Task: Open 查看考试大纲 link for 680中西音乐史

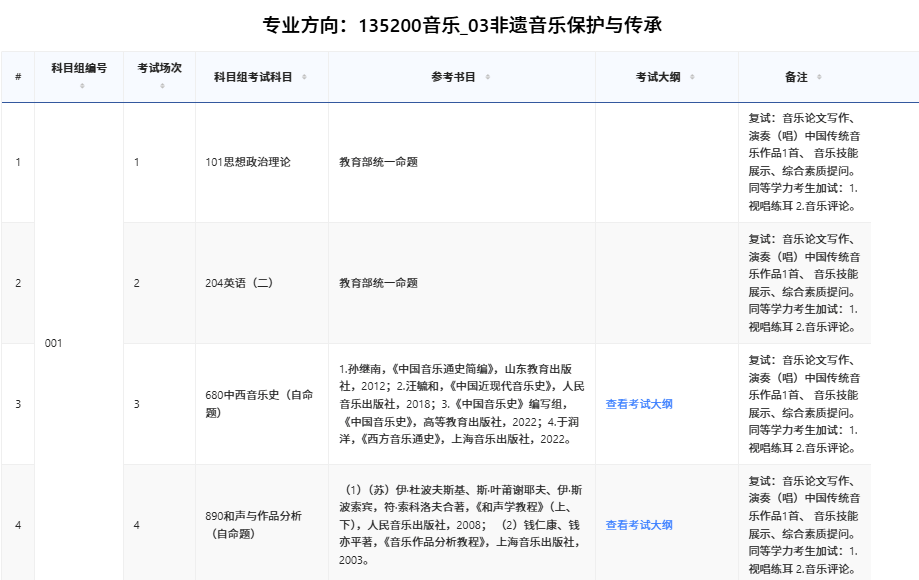Action: click(x=638, y=404)
